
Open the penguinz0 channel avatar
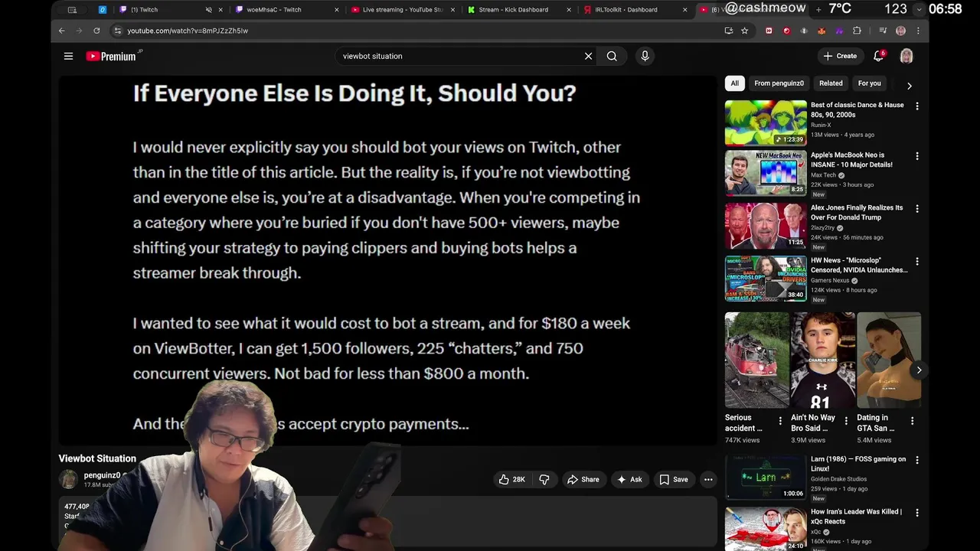(69, 480)
